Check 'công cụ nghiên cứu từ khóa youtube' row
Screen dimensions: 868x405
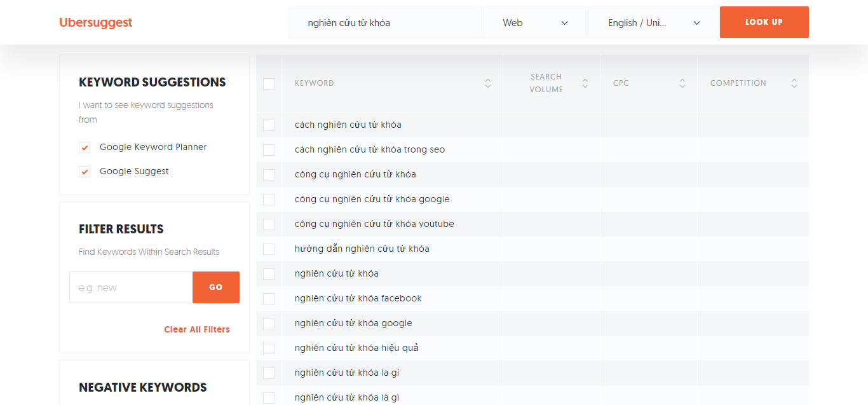click(269, 224)
